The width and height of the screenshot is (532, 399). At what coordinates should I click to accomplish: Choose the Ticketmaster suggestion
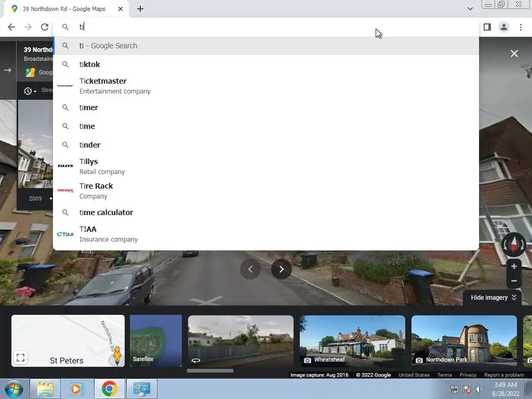tap(266, 86)
